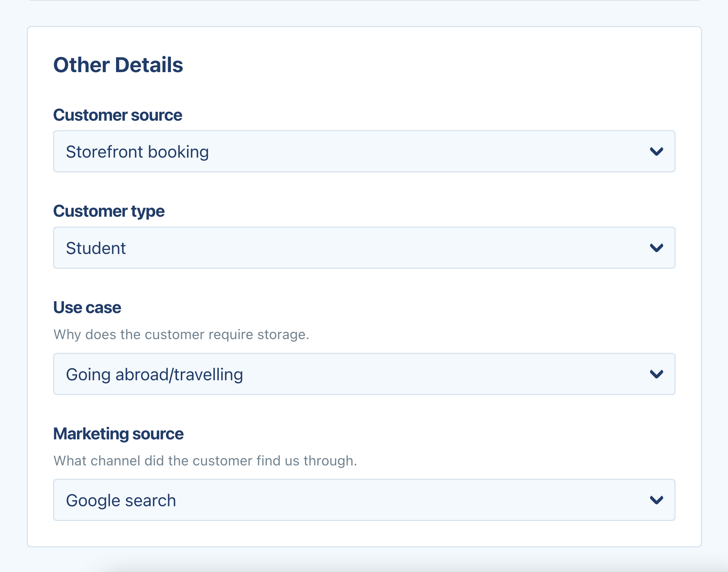
Task: Click the 'Other Details' section heading
Action: pos(118,65)
